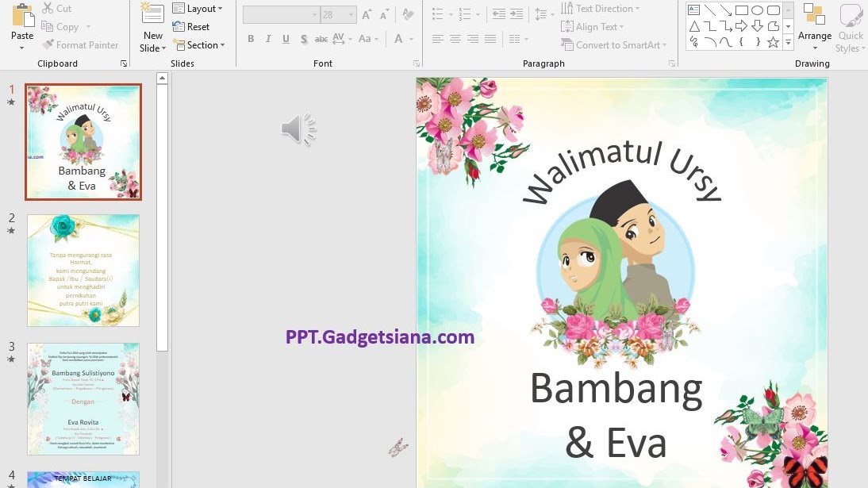Mute the audio icon on slide 1
Screen dimensions: 868x488
298,129
